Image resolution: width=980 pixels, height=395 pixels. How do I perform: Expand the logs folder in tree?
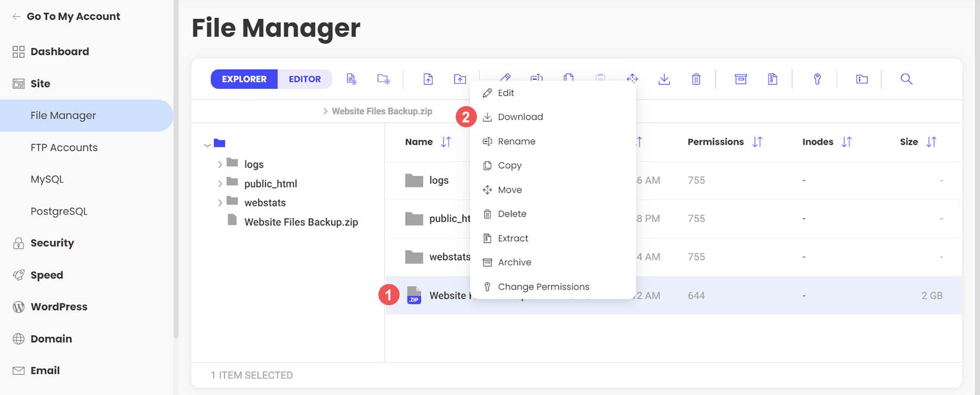tap(220, 164)
